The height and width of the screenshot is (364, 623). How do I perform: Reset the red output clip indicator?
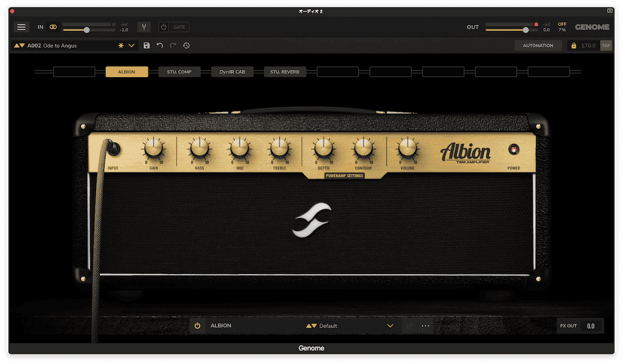click(x=536, y=24)
